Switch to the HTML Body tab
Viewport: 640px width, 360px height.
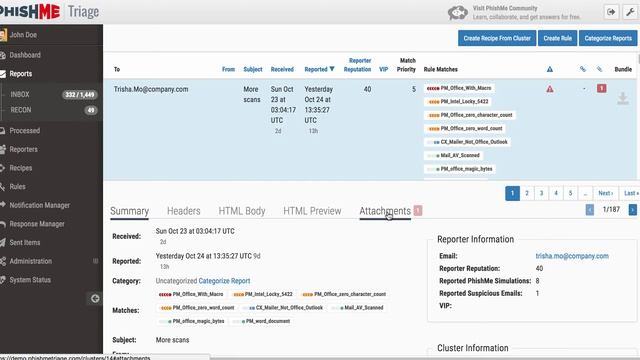click(242, 211)
